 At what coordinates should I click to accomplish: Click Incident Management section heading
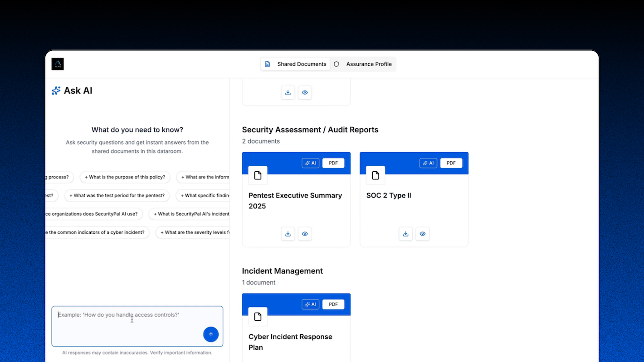[283, 271]
